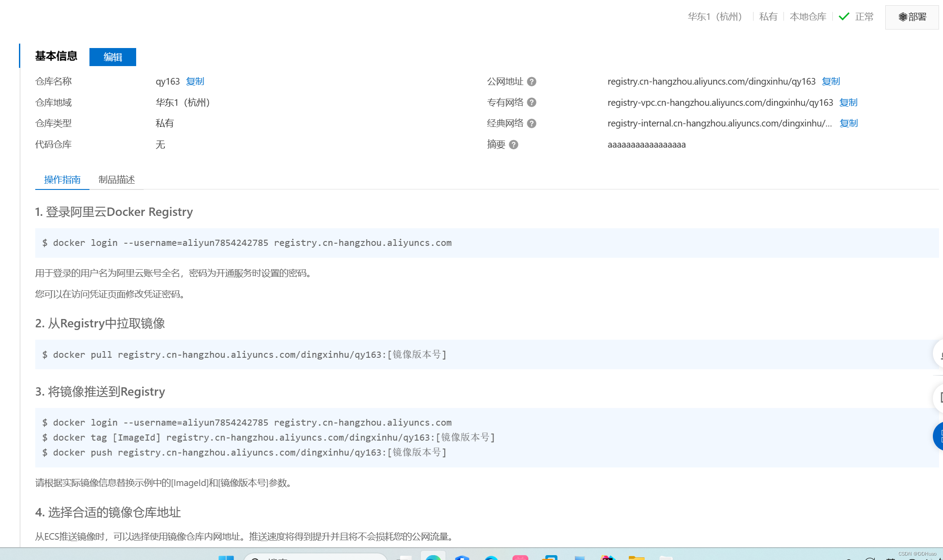
Task: Click help icon beside 公网地址
Action: (531, 82)
